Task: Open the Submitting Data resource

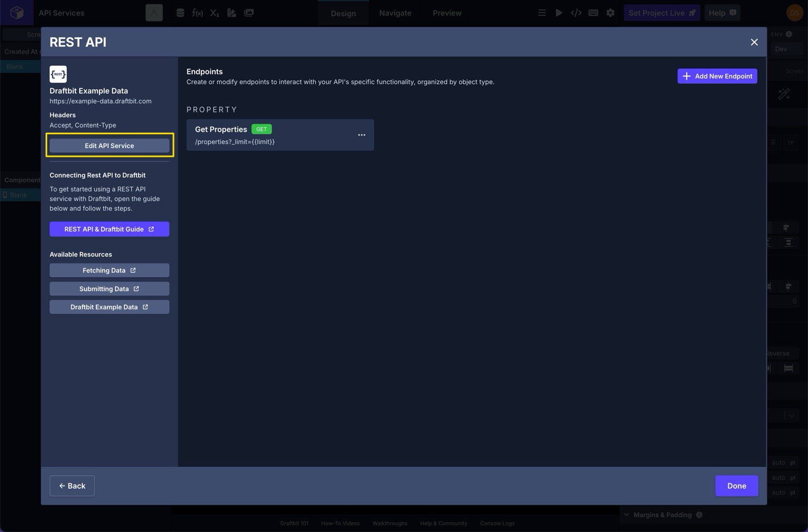Action: tap(109, 288)
